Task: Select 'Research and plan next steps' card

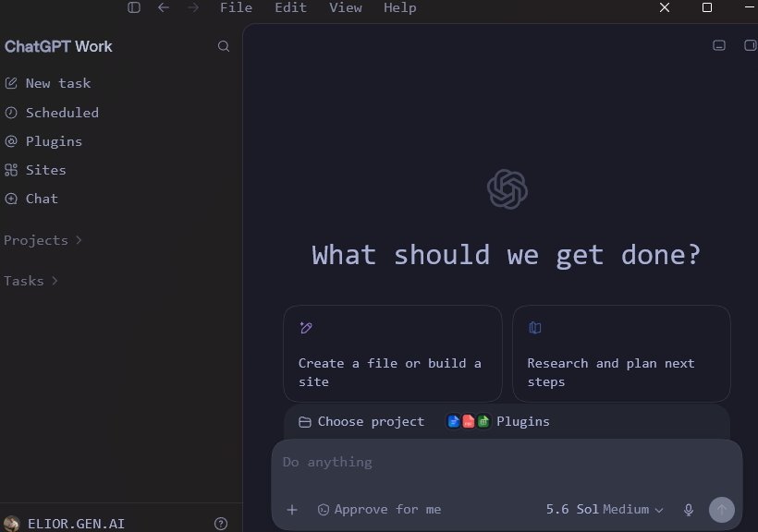Action: [x=621, y=353]
